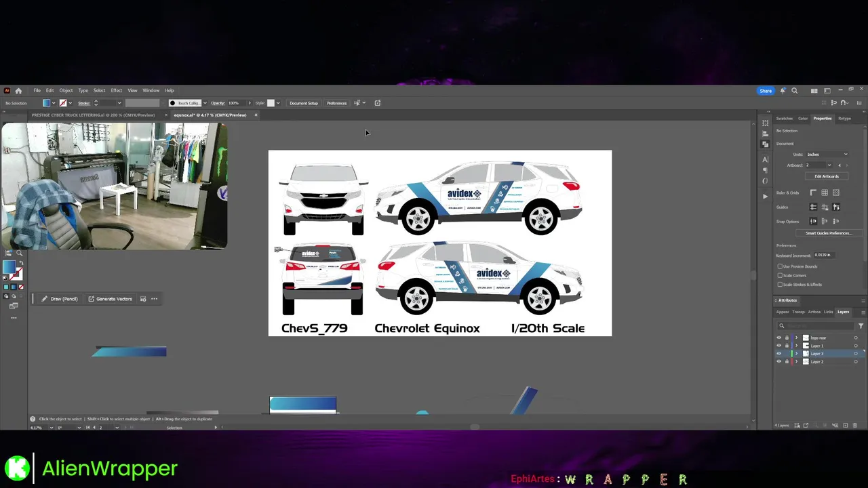Show transparency grid icon in Properties
Screen dimensions: 868x488
836,192
